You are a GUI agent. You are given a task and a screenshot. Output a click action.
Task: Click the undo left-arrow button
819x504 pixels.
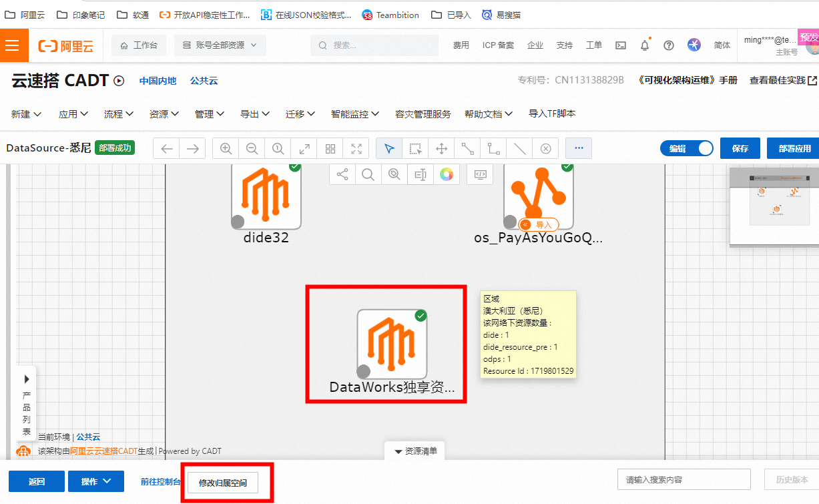[x=167, y=148]
